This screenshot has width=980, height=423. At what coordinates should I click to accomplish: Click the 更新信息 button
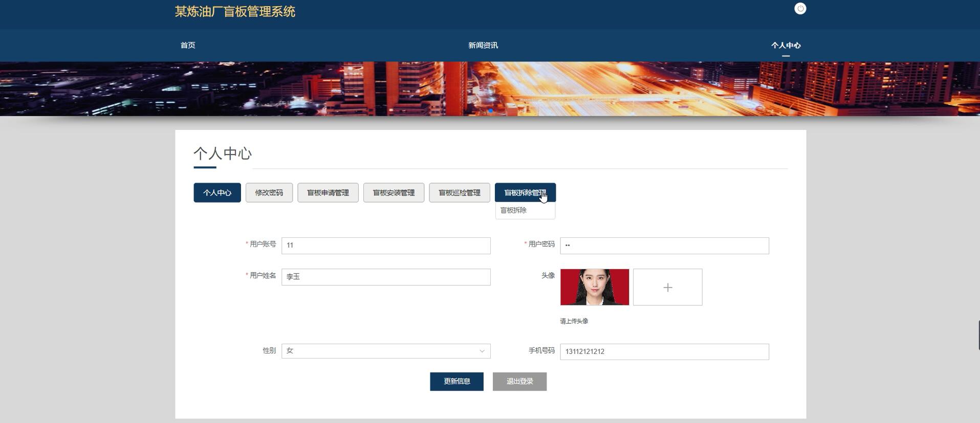(456, 382)
